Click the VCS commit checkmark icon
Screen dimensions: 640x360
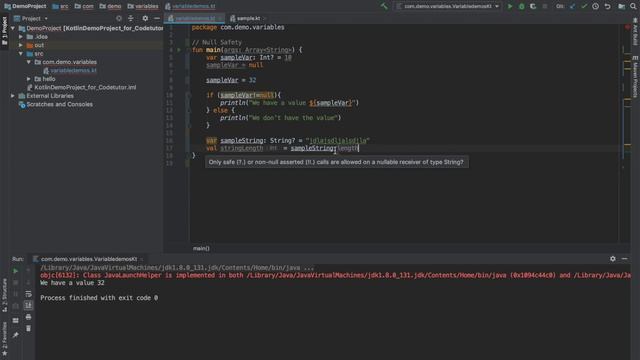click(x=584, y=6)
